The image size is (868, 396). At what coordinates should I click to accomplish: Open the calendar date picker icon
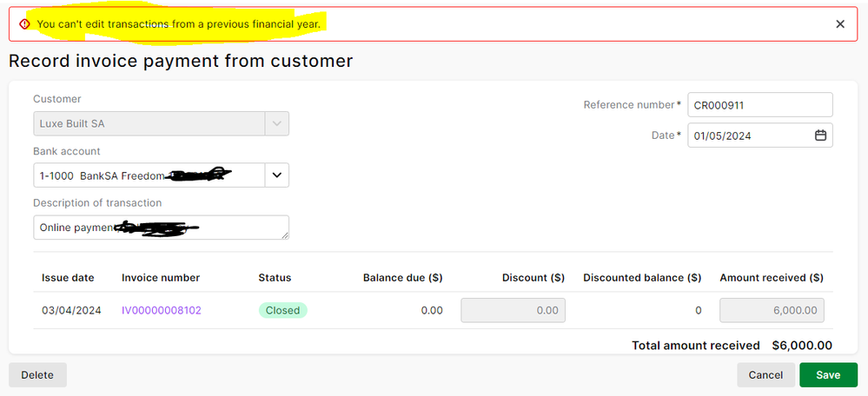point(820,135)
